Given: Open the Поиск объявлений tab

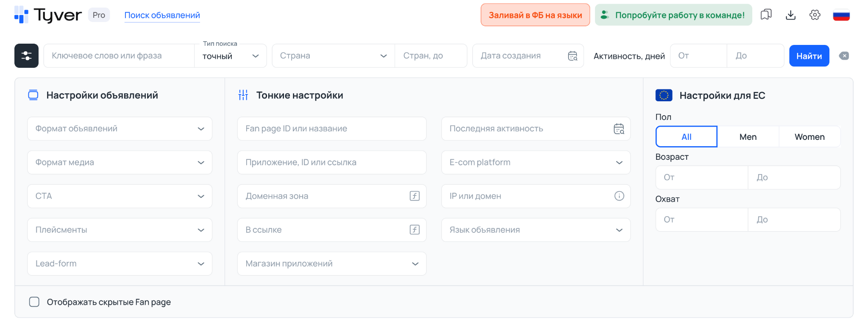Looking at the screenshot, I should (x=162, y=15).
